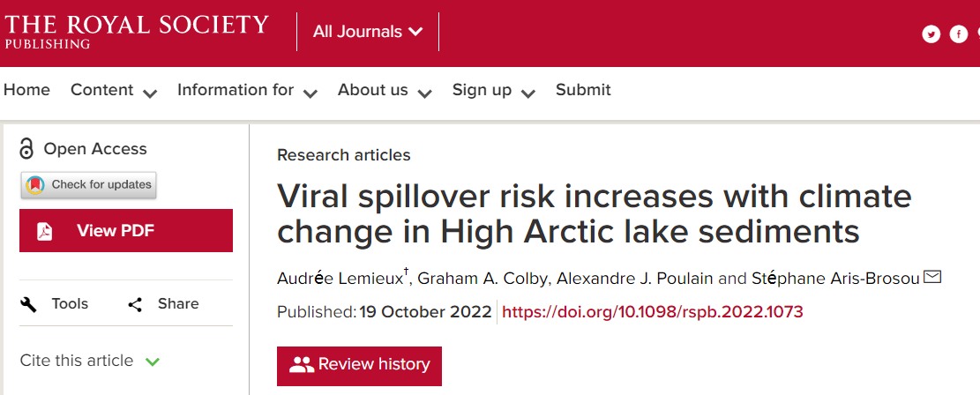Viewport: 980px width, 395px height.
Task: Click the Review history button
Action: coord(359,366)
